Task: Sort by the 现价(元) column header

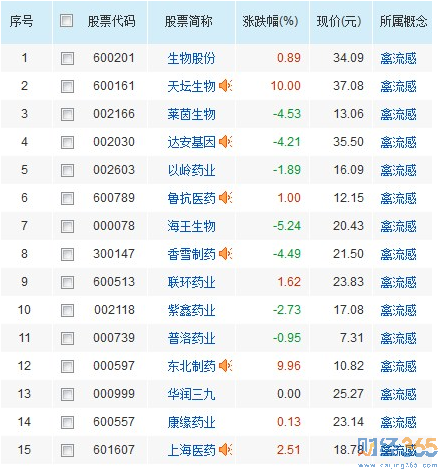Action: click(x=339, y=21)
